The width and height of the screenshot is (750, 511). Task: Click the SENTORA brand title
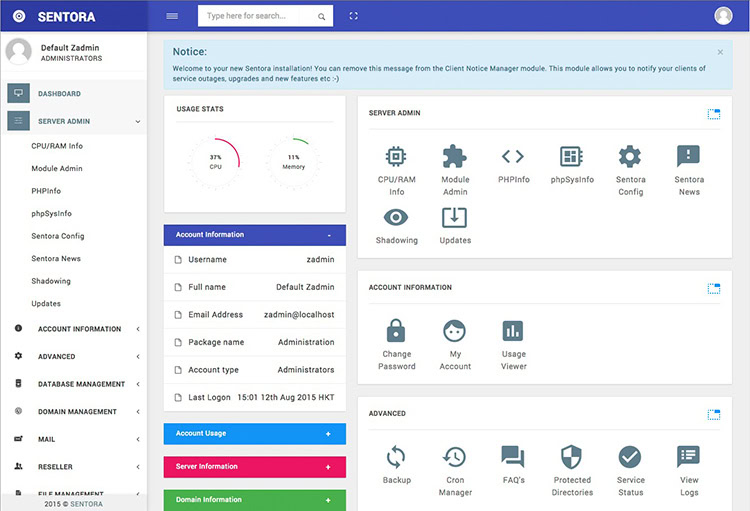[x=66, y=17]
